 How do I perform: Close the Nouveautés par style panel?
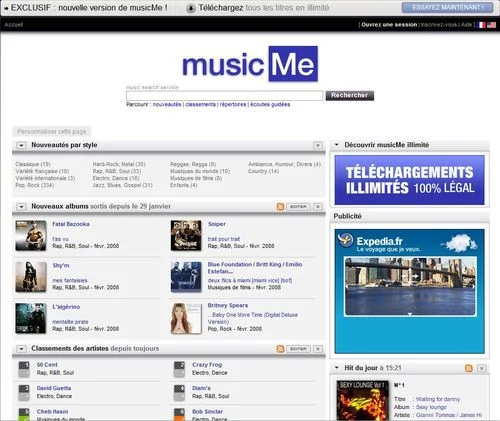click(x=318, y=145)
